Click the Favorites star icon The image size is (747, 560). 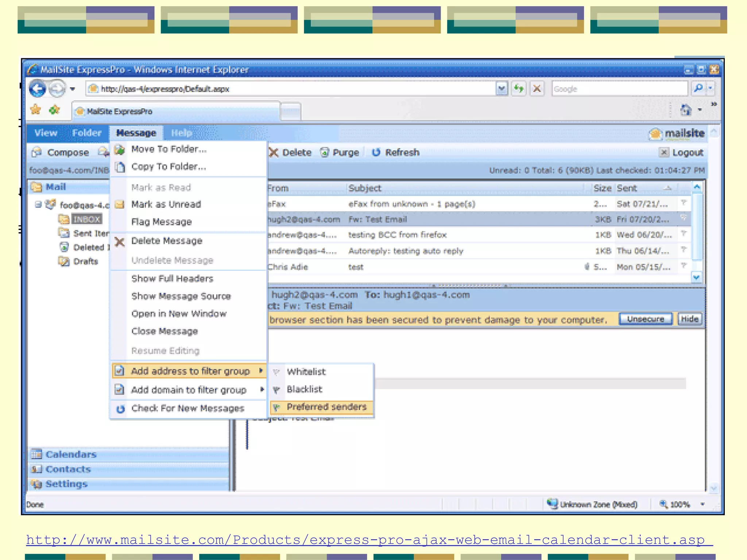(36, 109)
